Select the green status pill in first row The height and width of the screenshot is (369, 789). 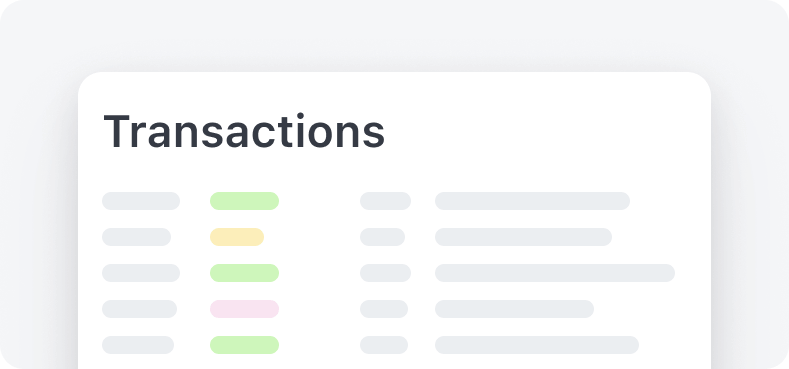click(x=244, y=201)
